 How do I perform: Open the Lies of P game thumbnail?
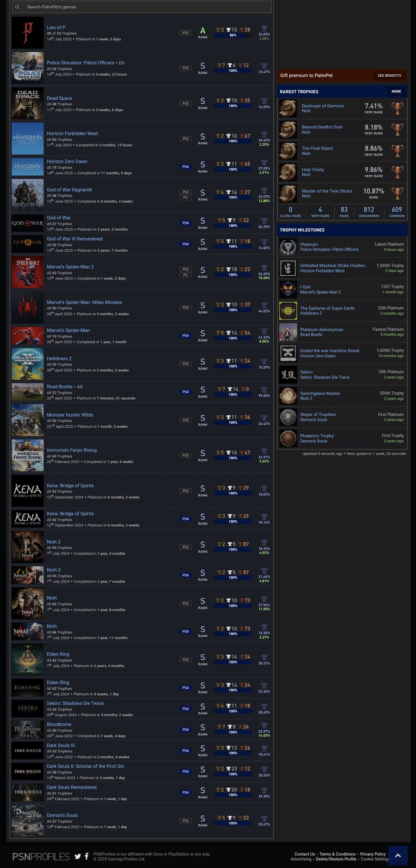point(28,33)
